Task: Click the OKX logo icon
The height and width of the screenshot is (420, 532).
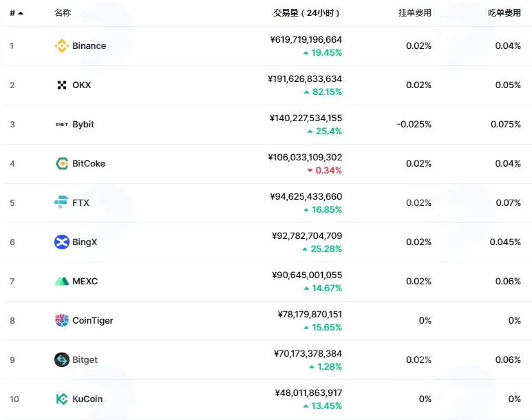Action: [x=62, y=85]
